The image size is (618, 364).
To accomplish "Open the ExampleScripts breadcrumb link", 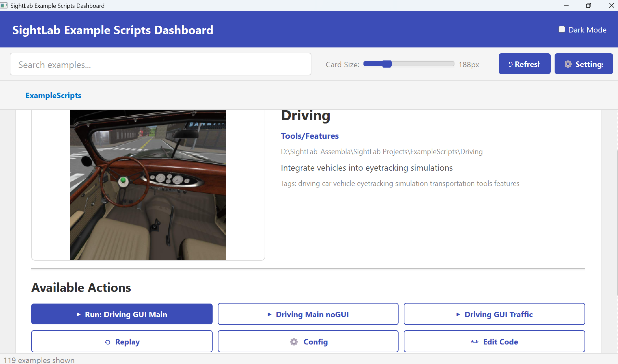I will click(53, 96).
